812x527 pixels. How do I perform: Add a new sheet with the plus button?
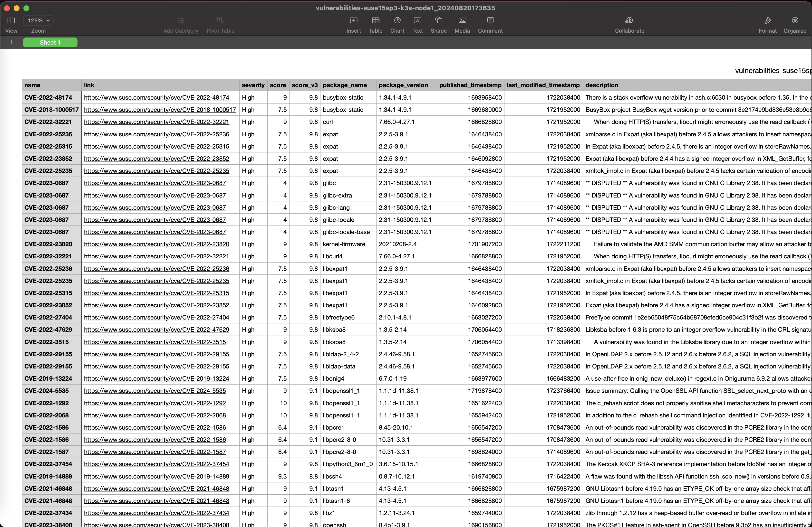click(11, 42)
